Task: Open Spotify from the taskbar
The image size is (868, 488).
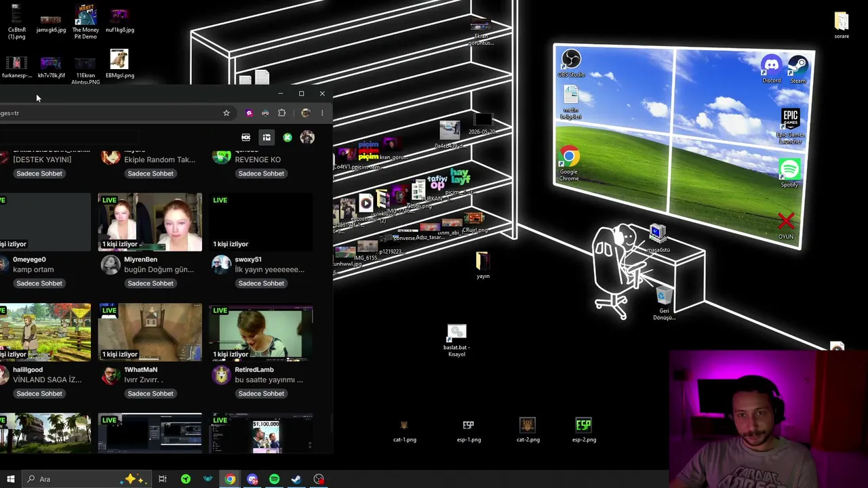Action: (x=275, y=479)
